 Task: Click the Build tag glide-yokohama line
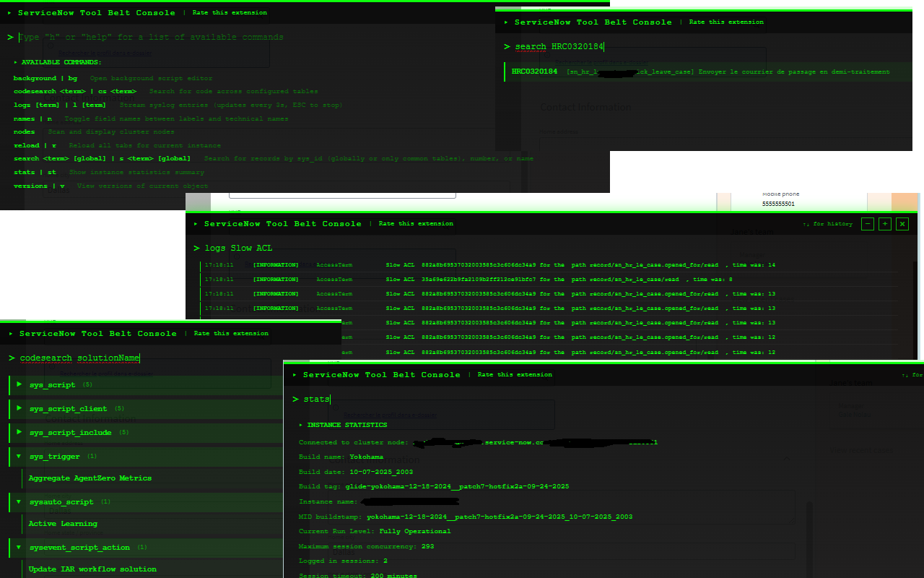(x=434, y=487)
